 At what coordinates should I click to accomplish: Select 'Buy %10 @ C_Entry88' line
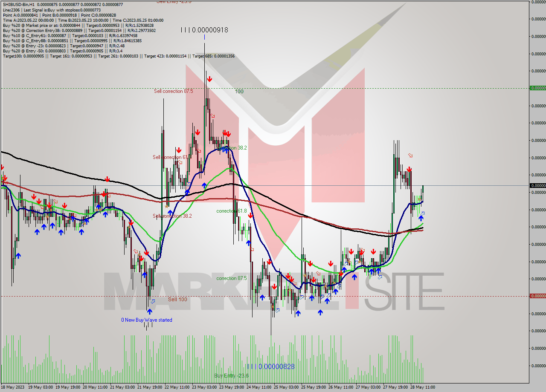72,40
